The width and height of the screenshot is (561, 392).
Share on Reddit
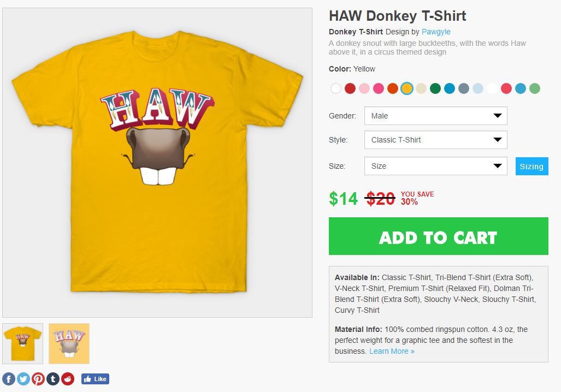coord(68,379)
